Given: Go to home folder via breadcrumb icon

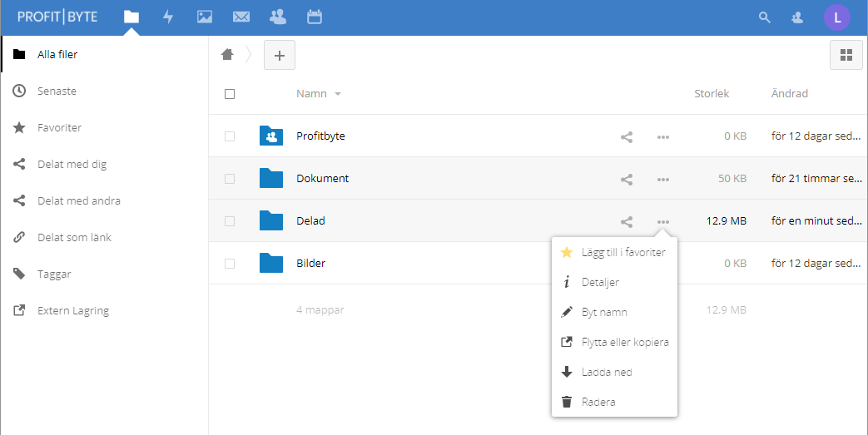Looking at the screenshot, I should 227,55.
